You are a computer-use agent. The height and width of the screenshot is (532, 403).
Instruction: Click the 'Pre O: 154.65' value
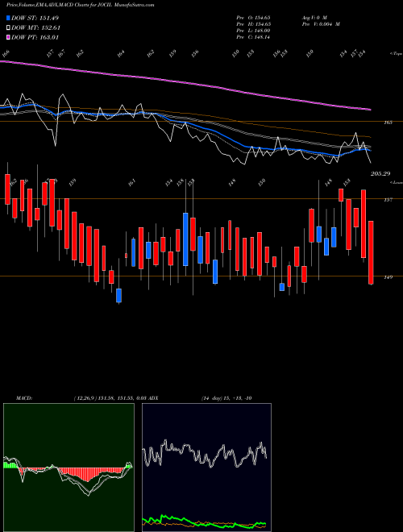253,17
